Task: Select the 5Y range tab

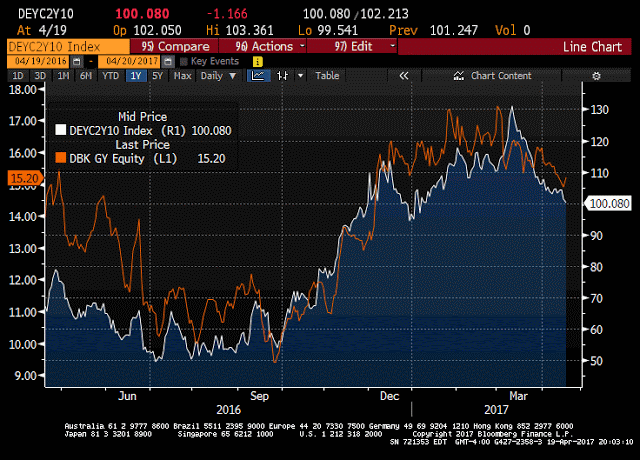Action: 158,76
